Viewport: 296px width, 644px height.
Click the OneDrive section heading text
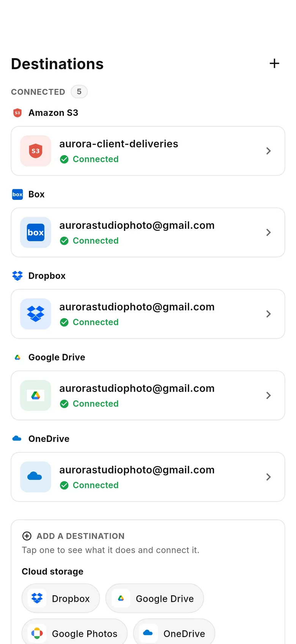[49, 439]
